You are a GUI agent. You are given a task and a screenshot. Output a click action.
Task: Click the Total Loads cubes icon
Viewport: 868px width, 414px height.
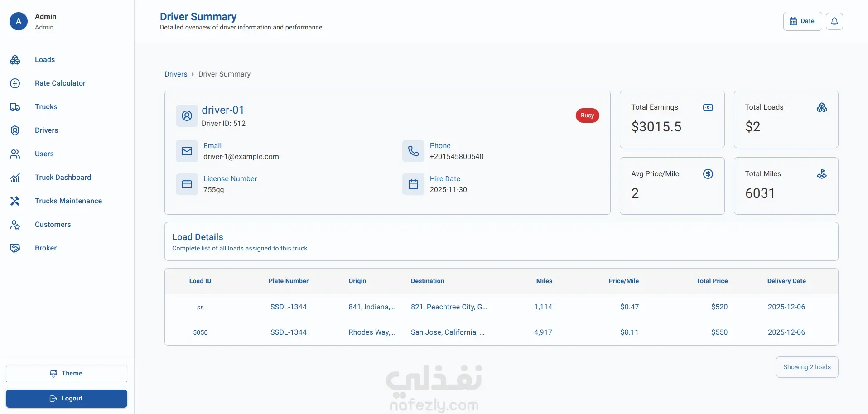click(x=822, y=107)
